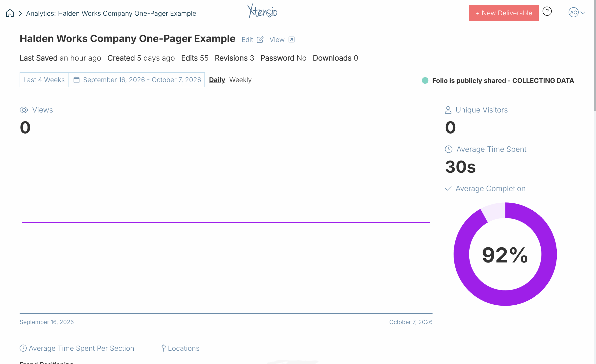Create a New Deliverable

[504, 13]
